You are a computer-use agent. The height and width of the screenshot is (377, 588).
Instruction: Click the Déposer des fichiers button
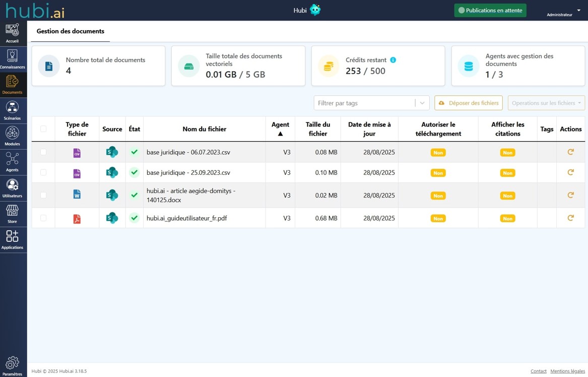click(x=469, y=103)
